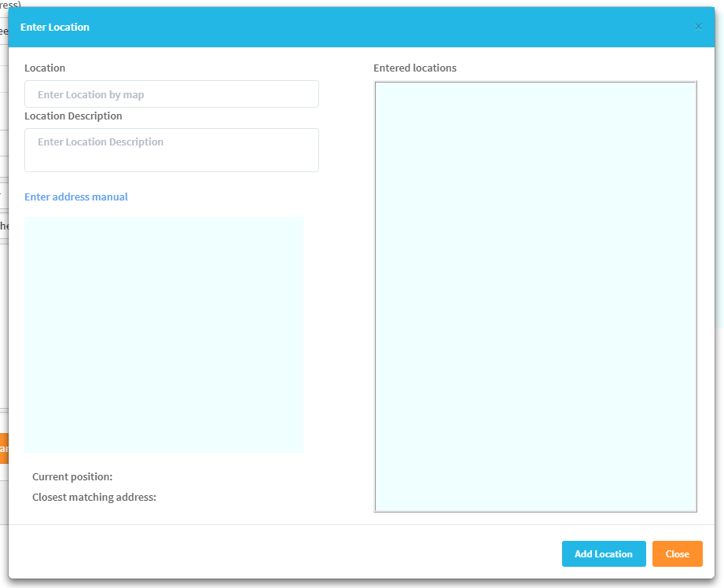The height and width of the screenshot is (588, 724).
Task: Open the "Enter address manual" link
Action: point(75,197)
